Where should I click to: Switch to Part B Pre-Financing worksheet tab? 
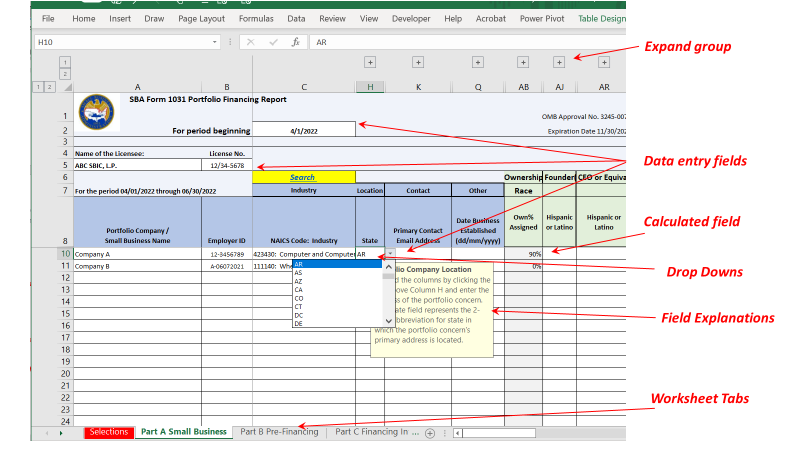[x=279, y=432]
